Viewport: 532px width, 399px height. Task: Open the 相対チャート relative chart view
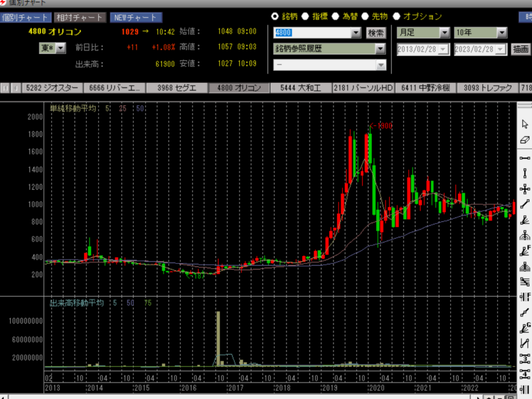(x=80, y=18)
